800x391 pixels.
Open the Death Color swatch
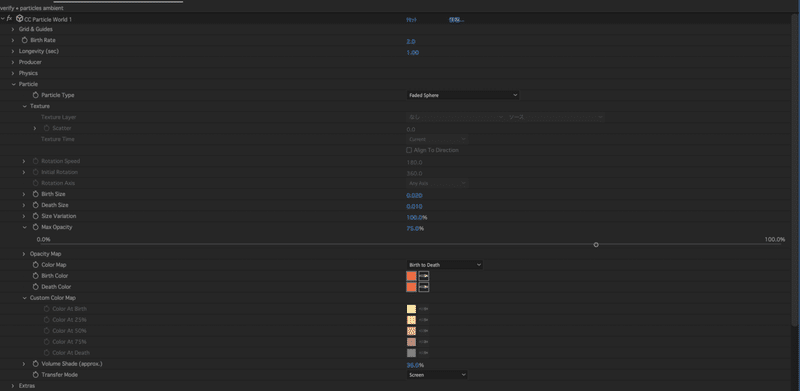coord(411,287)
